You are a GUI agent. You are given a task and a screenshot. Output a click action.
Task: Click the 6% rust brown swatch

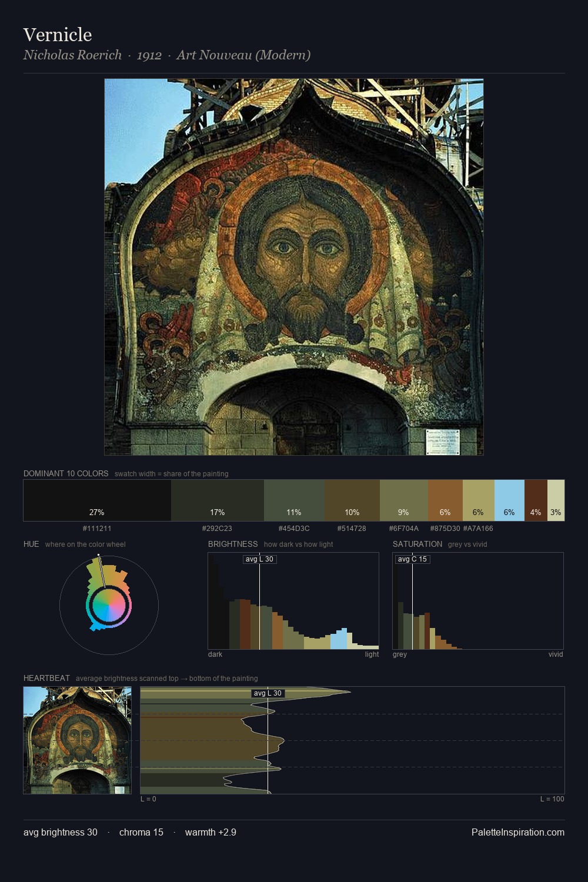pos(445,500)
